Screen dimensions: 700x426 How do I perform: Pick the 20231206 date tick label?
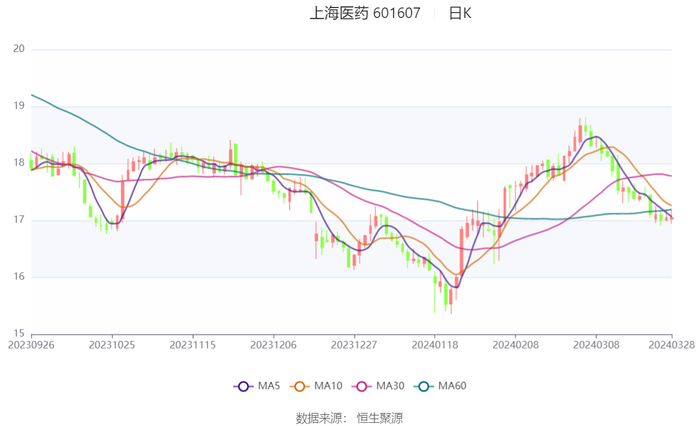click(x=272, y=344)
